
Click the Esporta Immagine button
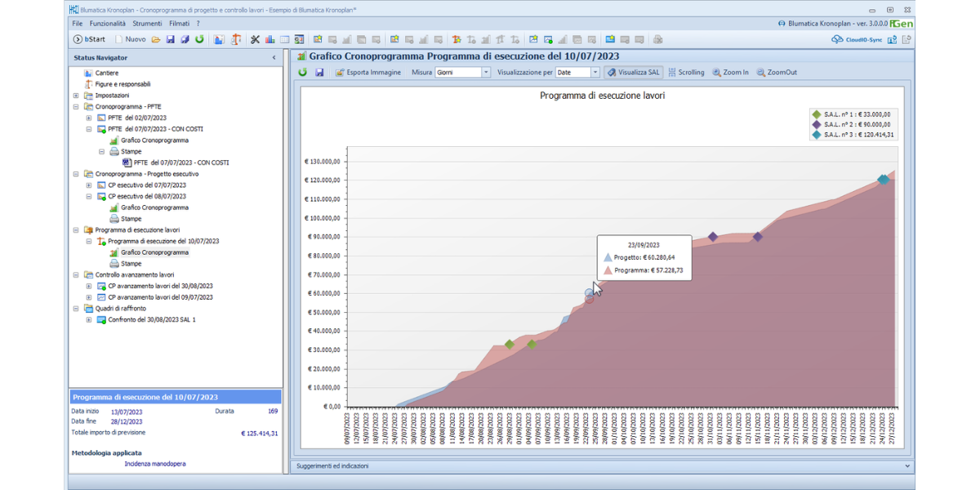click(x=367, y=73)
